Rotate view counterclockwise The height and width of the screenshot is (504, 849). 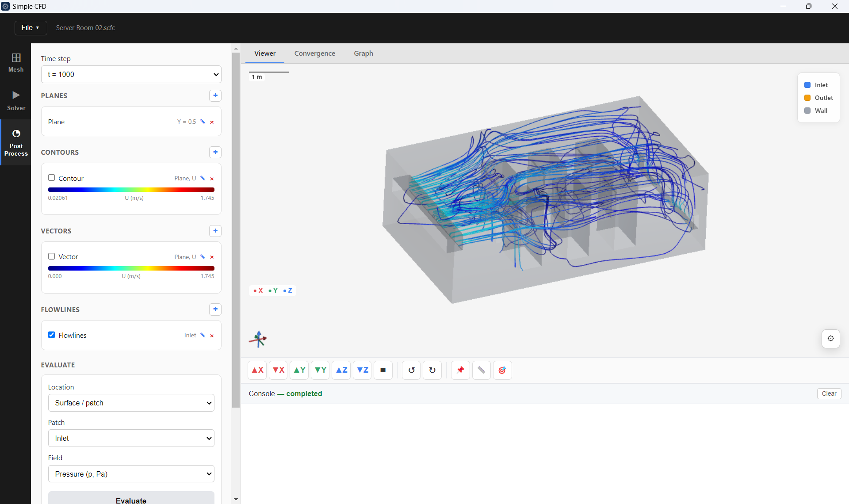click(411, 370)
